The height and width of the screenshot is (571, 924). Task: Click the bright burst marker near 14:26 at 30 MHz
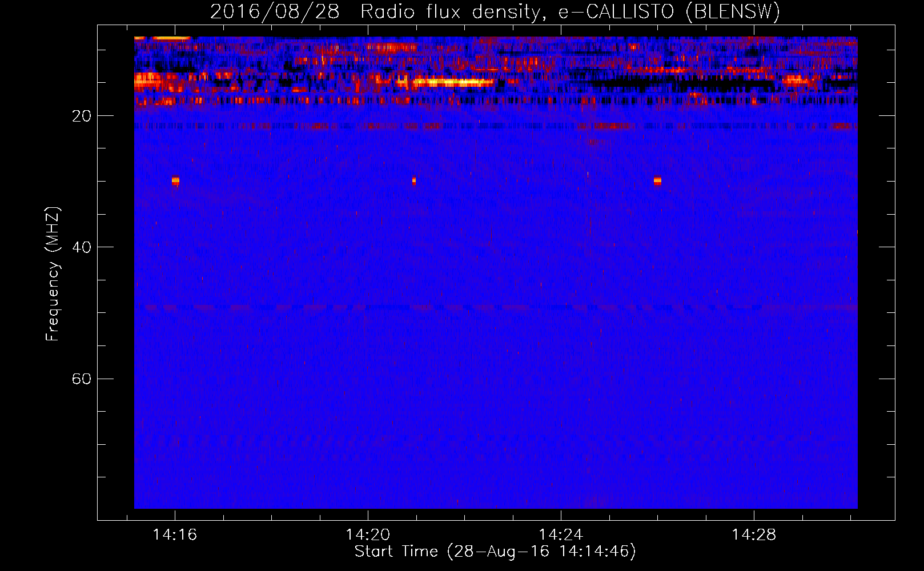(x=657, y=181)
